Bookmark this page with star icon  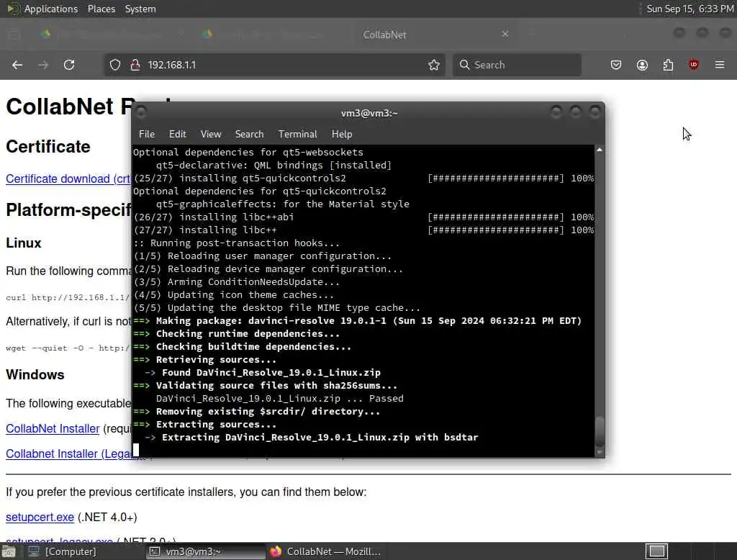tap(434, 65)
